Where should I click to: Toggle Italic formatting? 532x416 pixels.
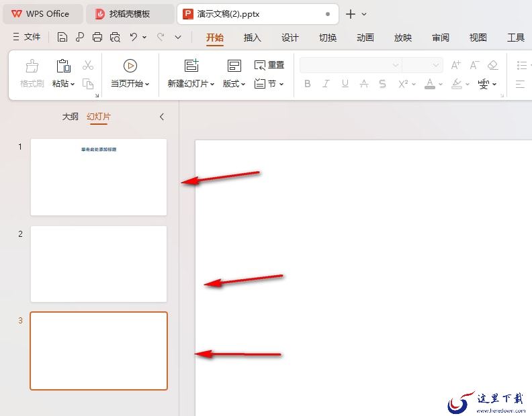point(326,83)
